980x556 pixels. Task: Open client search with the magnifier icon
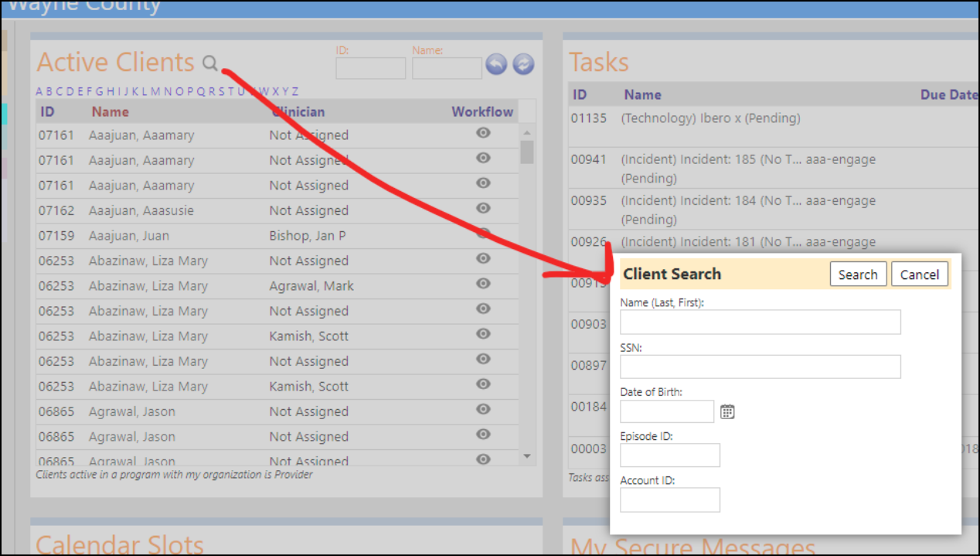click(210, 63)
